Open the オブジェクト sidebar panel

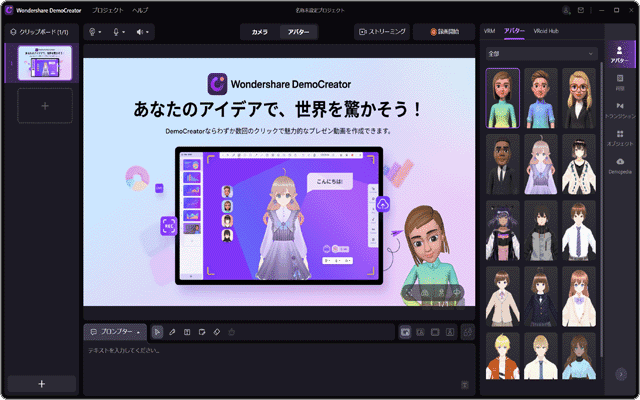(x=620, y=138)
